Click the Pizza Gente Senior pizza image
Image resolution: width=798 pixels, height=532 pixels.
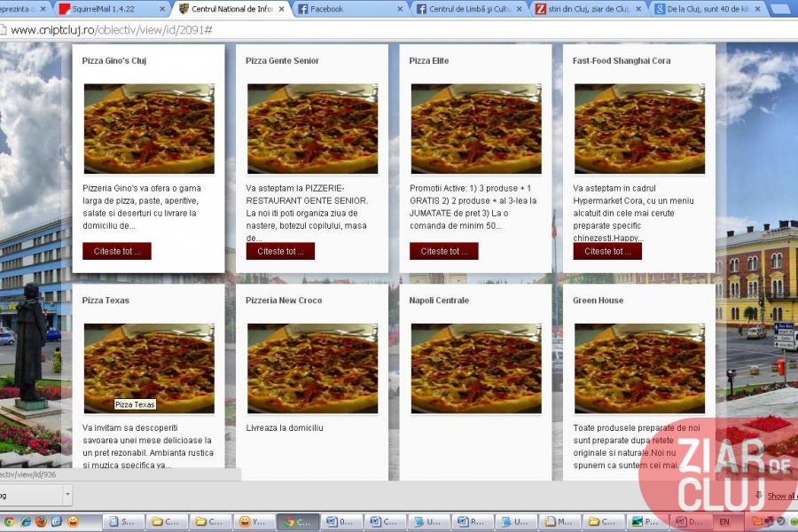pos(312,129)
